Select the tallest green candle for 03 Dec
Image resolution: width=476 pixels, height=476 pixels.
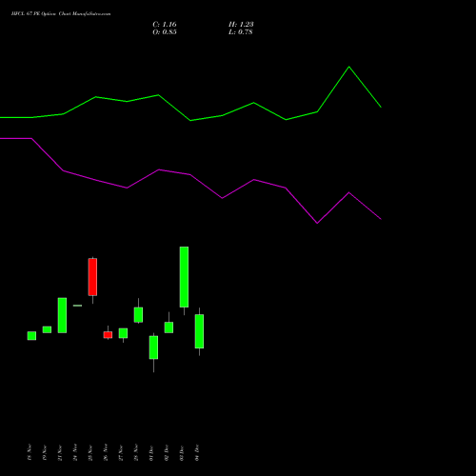[x=184, y=277]
